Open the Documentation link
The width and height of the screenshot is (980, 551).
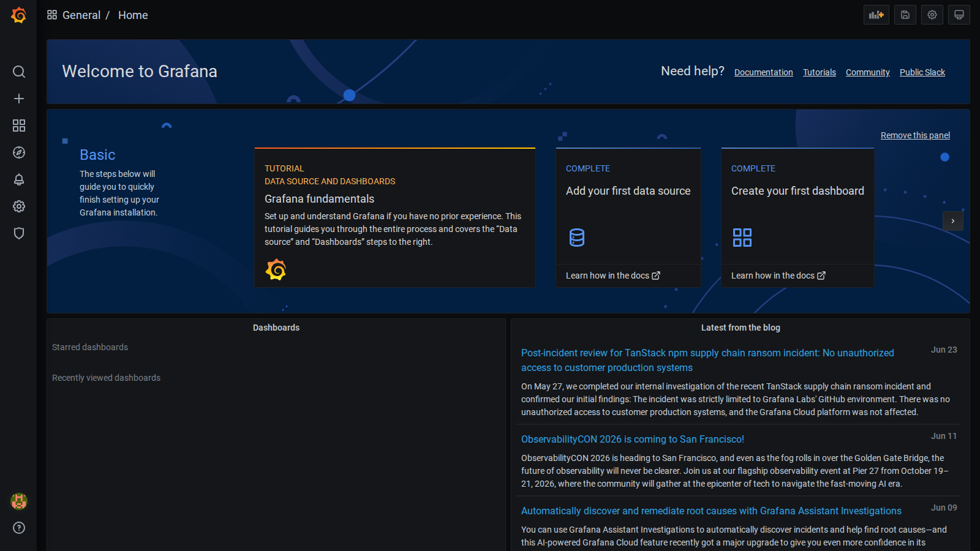(x=764, y=72)
